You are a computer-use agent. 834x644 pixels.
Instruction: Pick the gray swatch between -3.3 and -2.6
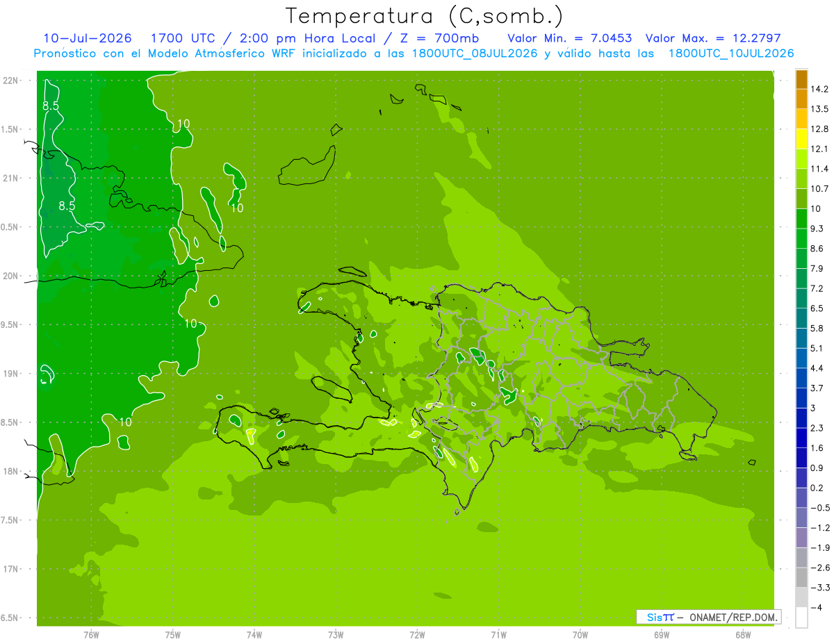(x=801, y=577)
